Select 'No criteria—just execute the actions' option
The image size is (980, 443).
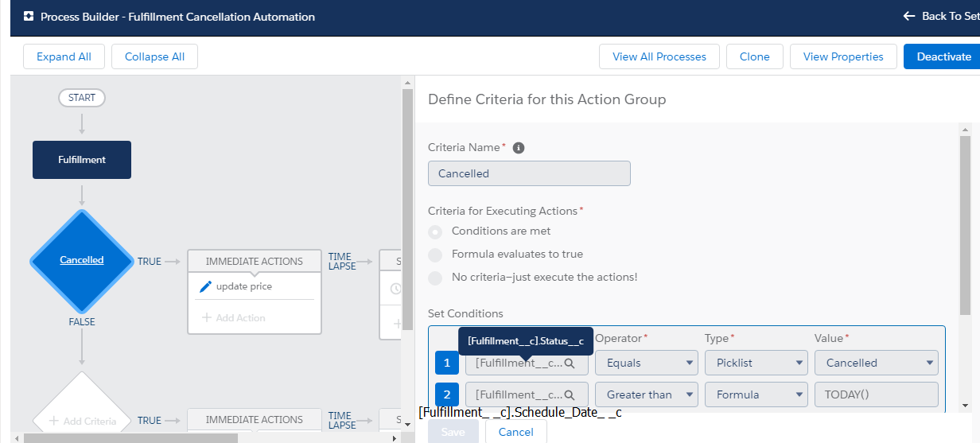click(435, 278)
